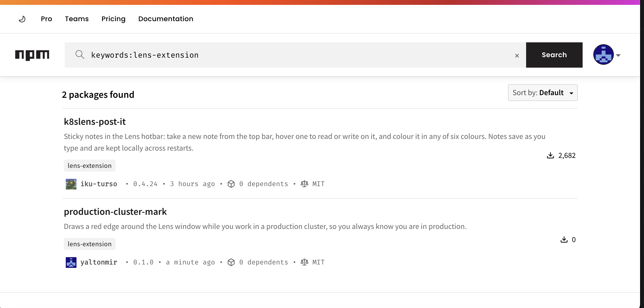This screenshot has height=308, width=644.
Task: Click the "a minute ago" timestamp
Action: point(190,262)
